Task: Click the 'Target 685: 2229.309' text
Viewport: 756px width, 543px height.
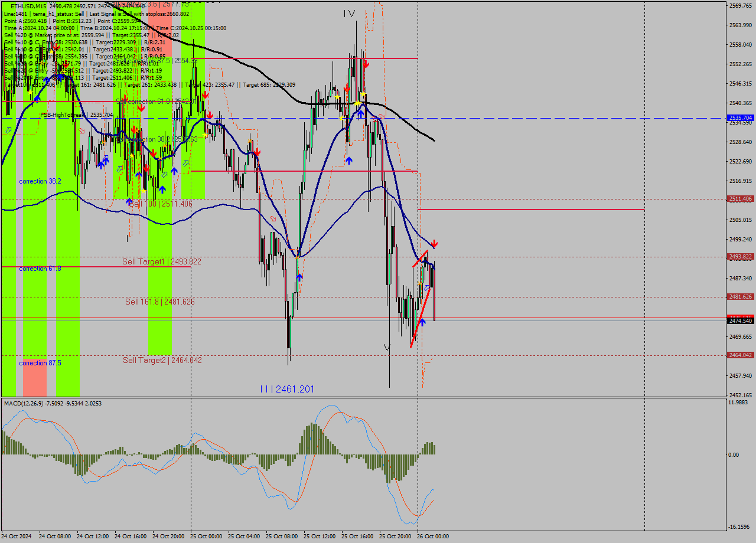Action: pyautogui.click(x=268, y=85)
